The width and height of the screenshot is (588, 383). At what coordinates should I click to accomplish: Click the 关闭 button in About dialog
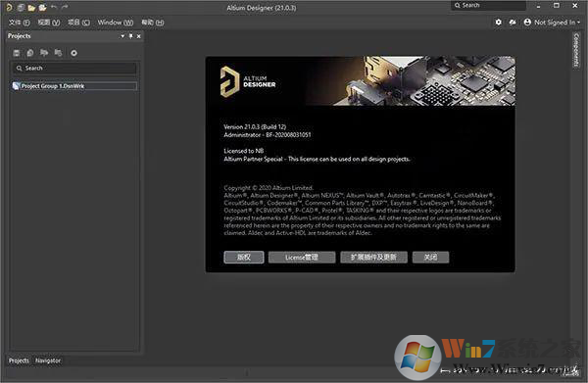[430, 257]
